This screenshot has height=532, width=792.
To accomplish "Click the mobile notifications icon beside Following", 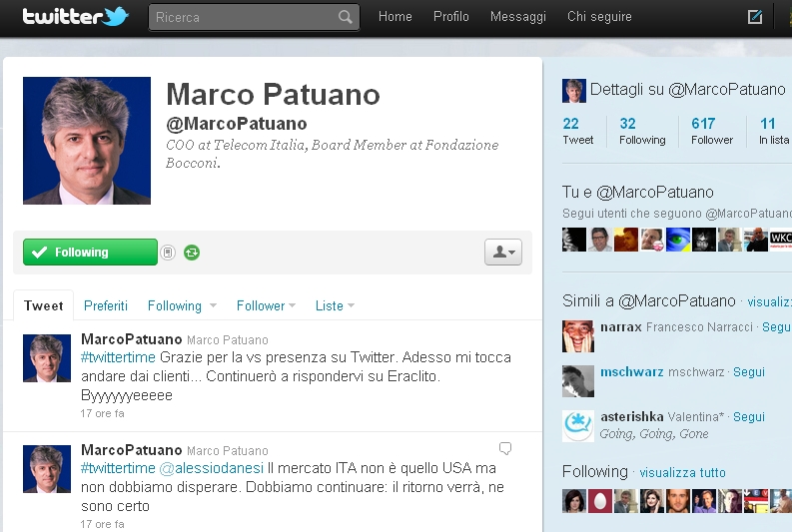I will [x=168, y=253].
